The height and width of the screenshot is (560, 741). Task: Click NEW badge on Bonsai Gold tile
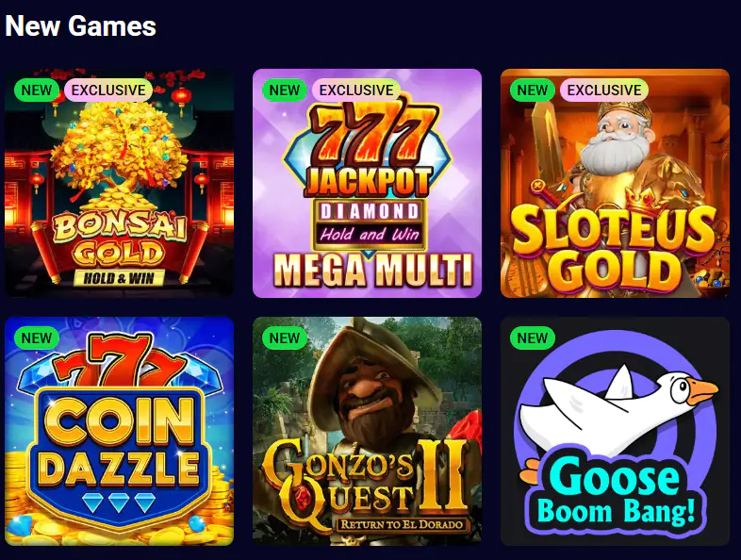coord(37,90)
